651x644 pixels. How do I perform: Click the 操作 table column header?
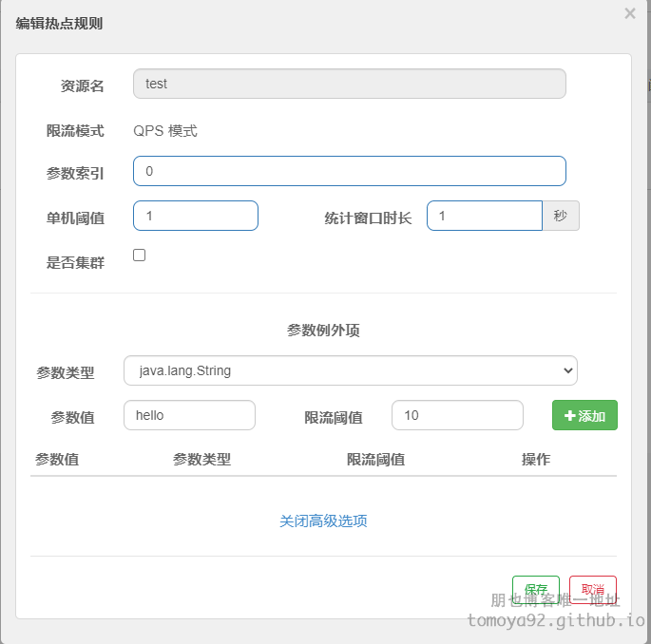[536, 460]
